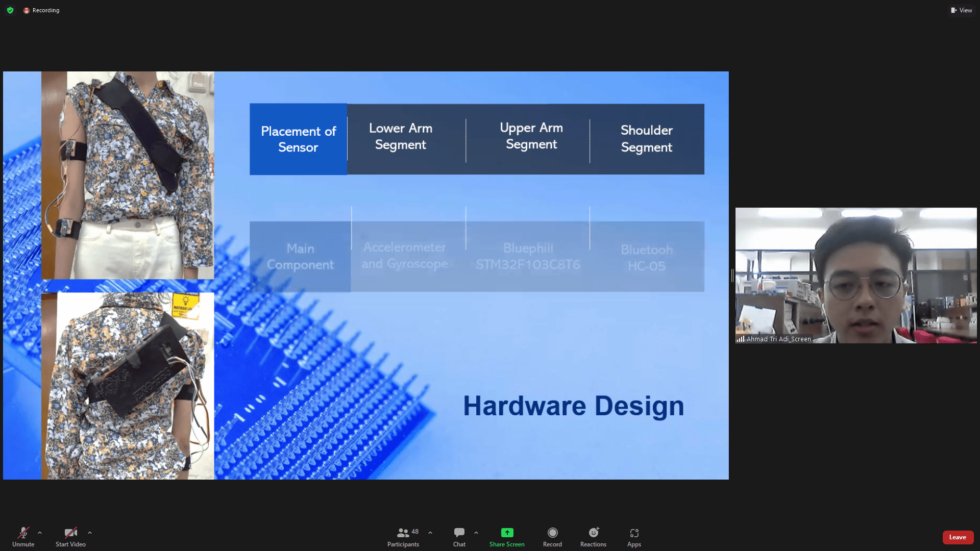Click the Placement of Sensor slide box

[x=298, y=139]
